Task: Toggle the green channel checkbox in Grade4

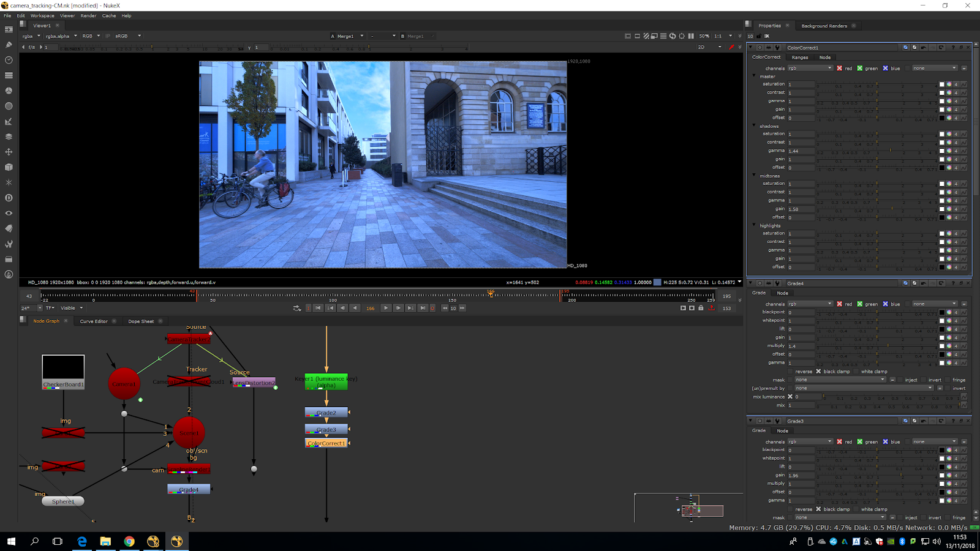Action: (860, 304)
